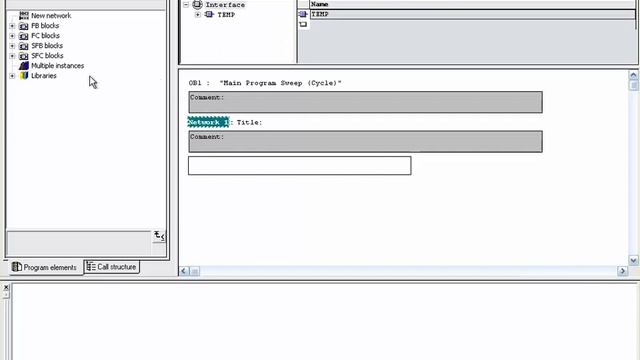Viewport: 640px width, 360px height.
Task: Select the SFC blocks label
Action: pyautogui.click(x=47, y=56)
